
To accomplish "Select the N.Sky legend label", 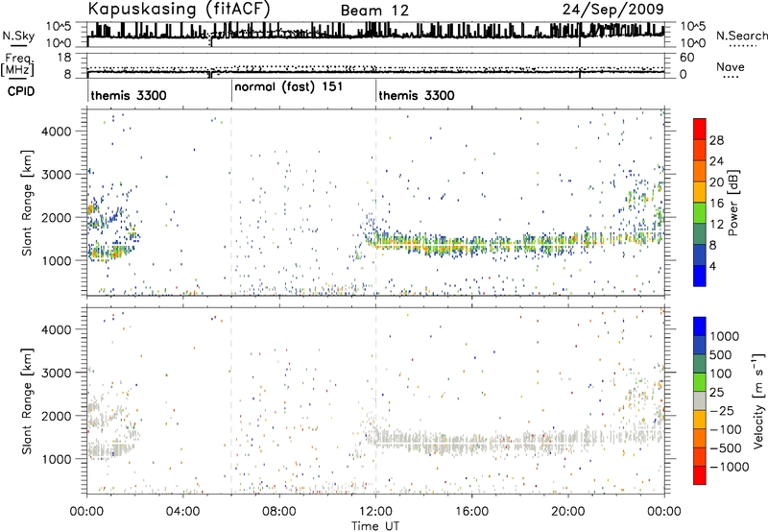I will (x=18, y=36).
